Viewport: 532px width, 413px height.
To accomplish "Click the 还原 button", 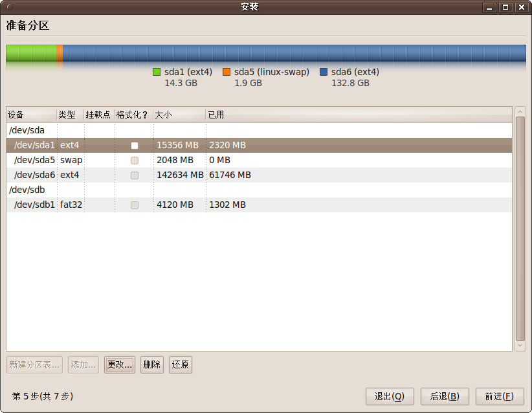I will point(181,365).
